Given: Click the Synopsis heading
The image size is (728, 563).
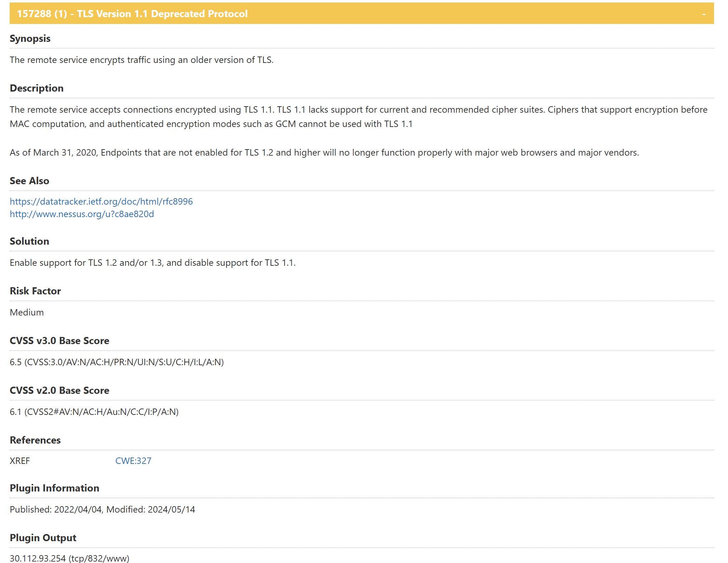Looking at the screenshot, I should pyautogui.click(x=30, y=38).
